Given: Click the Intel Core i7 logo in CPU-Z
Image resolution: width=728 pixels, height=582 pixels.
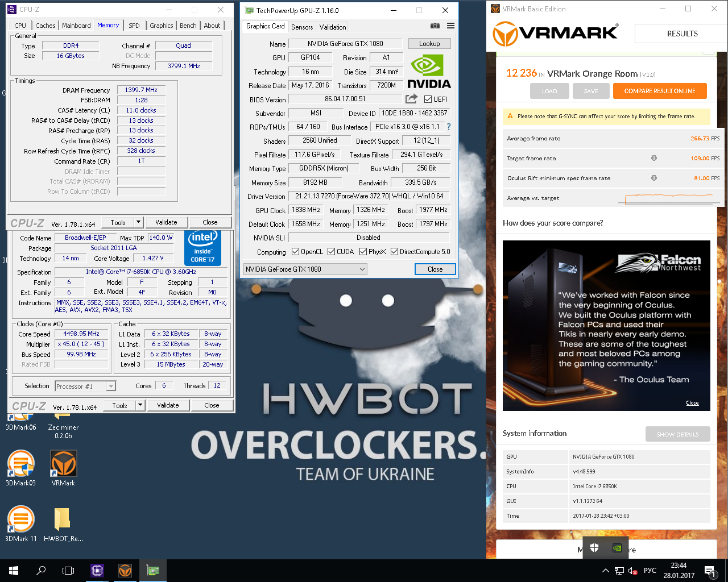Looking at the screenshot, I should tap(202, 248).
